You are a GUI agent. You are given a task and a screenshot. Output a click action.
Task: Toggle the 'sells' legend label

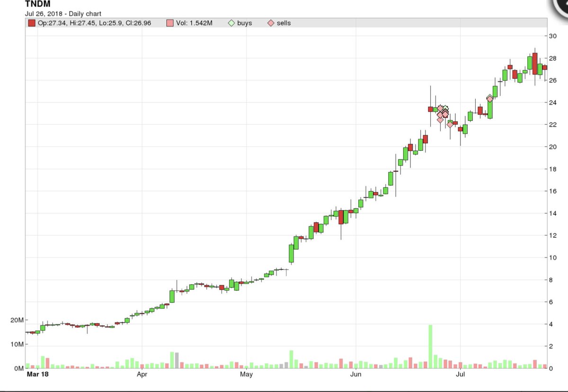(284, 23)
